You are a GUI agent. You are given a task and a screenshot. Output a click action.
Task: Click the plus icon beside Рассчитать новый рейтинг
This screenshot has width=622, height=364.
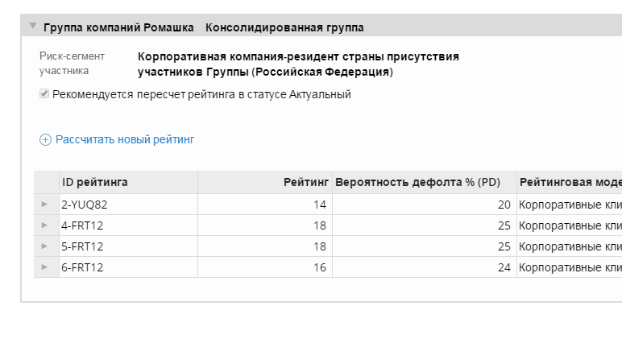click(x=46, y=139)
